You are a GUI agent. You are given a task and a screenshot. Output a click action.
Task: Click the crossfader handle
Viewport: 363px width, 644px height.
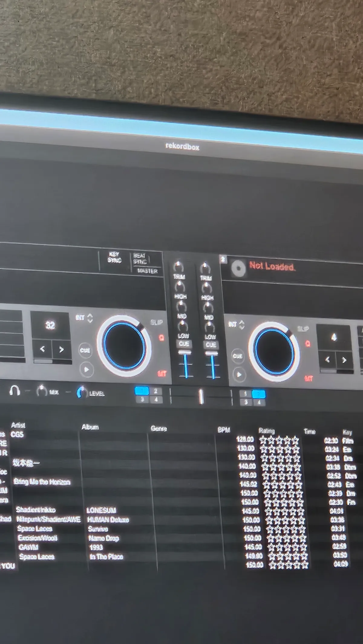201,396
